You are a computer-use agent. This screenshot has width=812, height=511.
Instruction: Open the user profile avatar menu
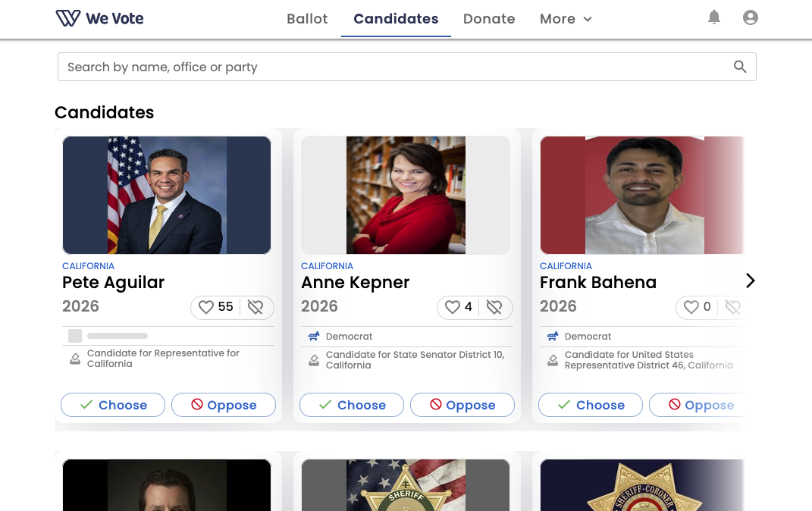pyautogui.click(x=751, y=17)
